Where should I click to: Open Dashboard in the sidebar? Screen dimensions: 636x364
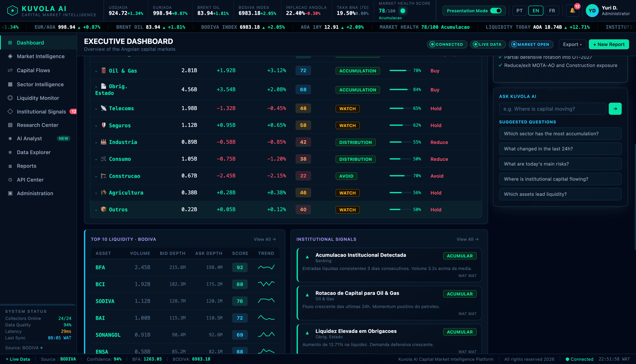pyautogui.click(x=39, y=43)
